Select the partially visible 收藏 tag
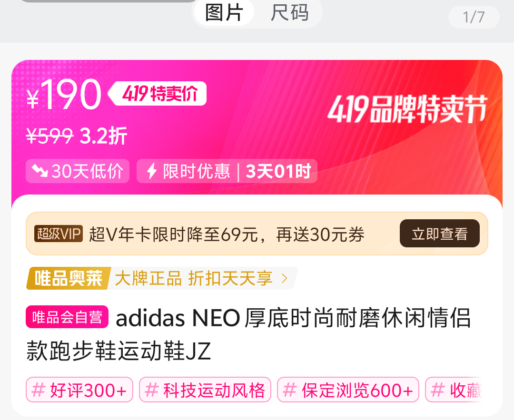The height and width of the screenshot is (420, 514). click(x=454, y=390)
